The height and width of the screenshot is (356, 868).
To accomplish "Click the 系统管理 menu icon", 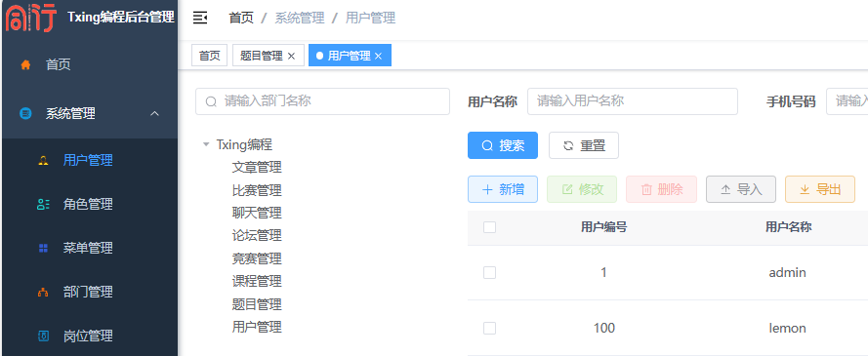I will (25, 114).
